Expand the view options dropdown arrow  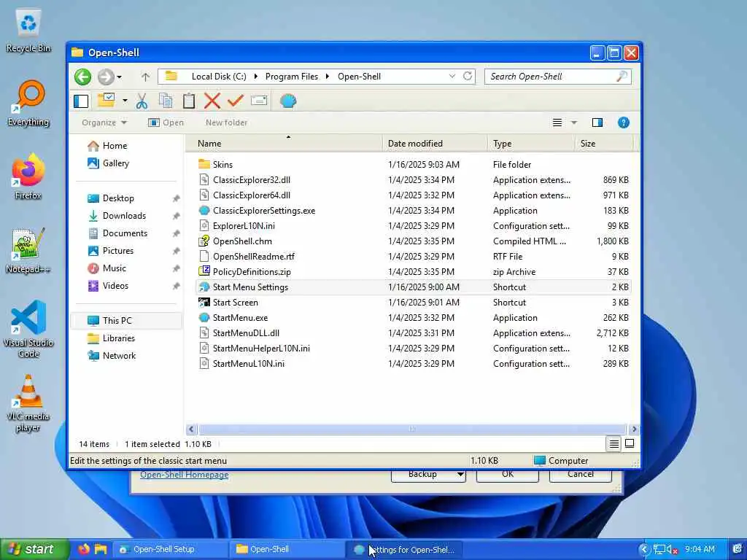[574, 122]
